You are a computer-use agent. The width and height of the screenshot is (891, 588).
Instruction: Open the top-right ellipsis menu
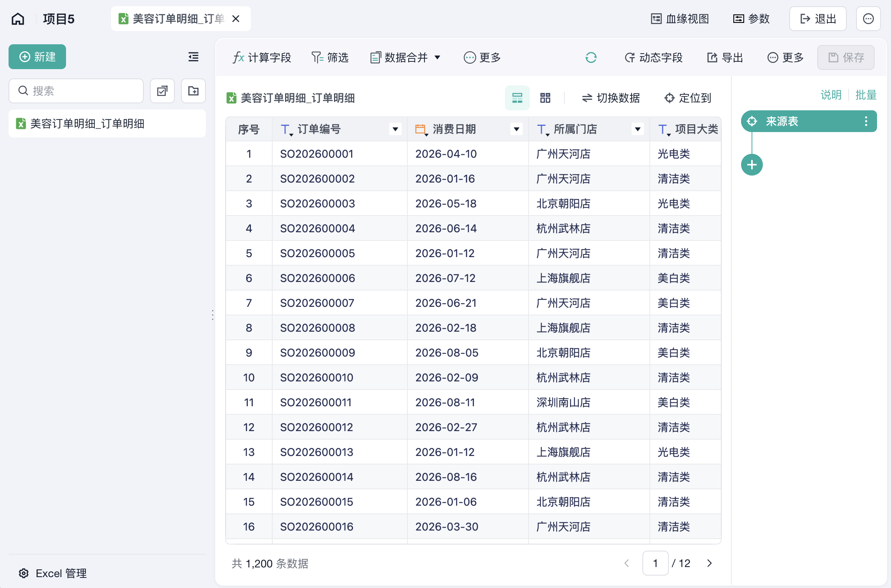[x=868, y=19]
